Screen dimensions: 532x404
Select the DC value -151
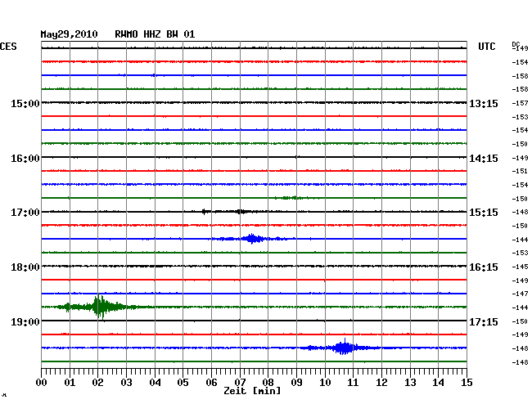coord(520,171)
